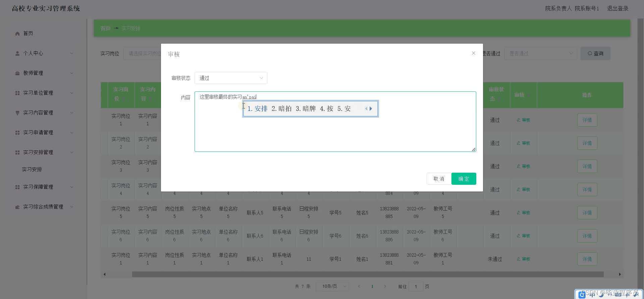This screenshot has width=644, height=299.
Task: Click 姓名1 cell in the table
Action: (362, 259)
